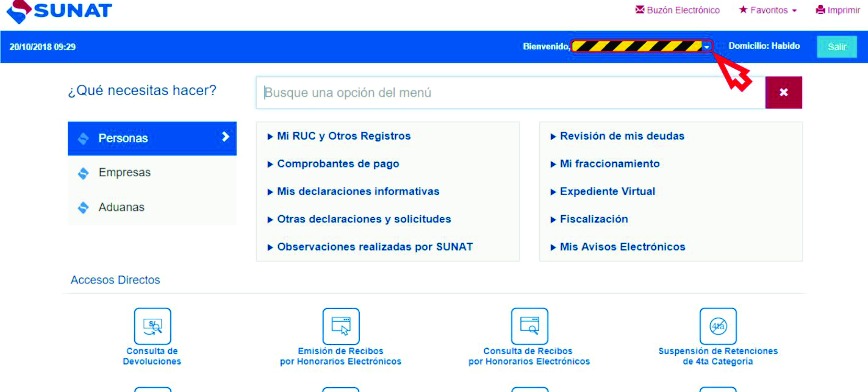The image size is (868, 392).
Task: Expand Revisión de mis deudas
Action: (x=617, y=136)
